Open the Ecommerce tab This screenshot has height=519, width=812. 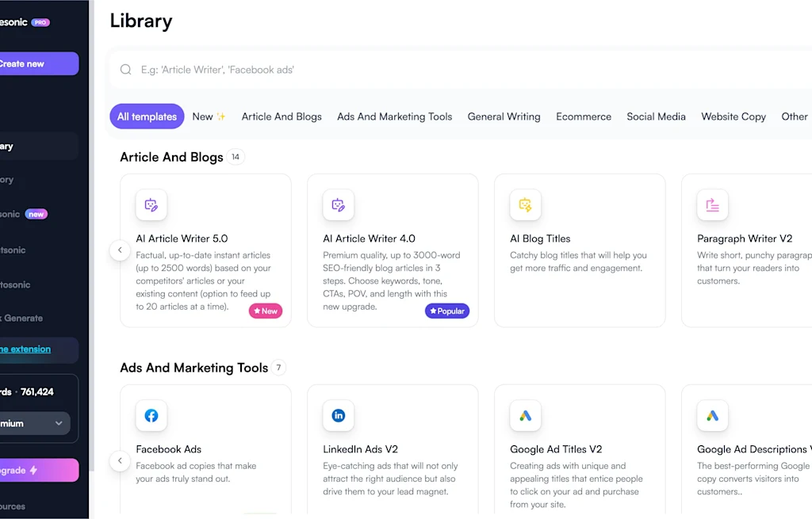(584, 116)
